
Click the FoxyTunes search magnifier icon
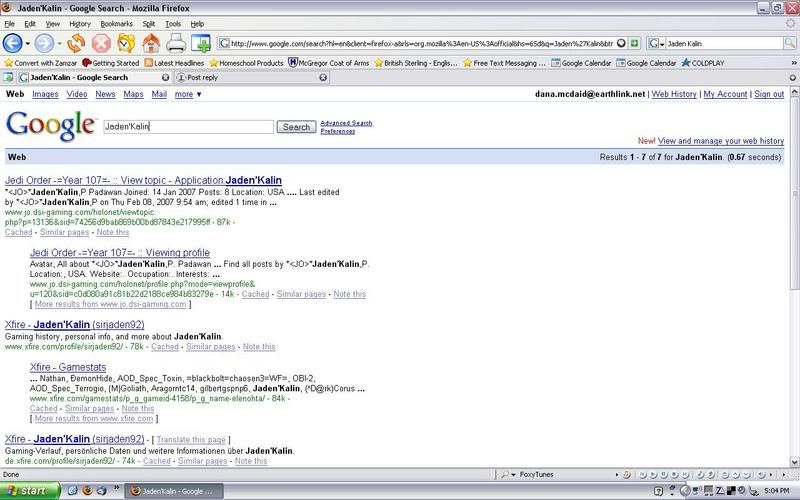(505, 474)
